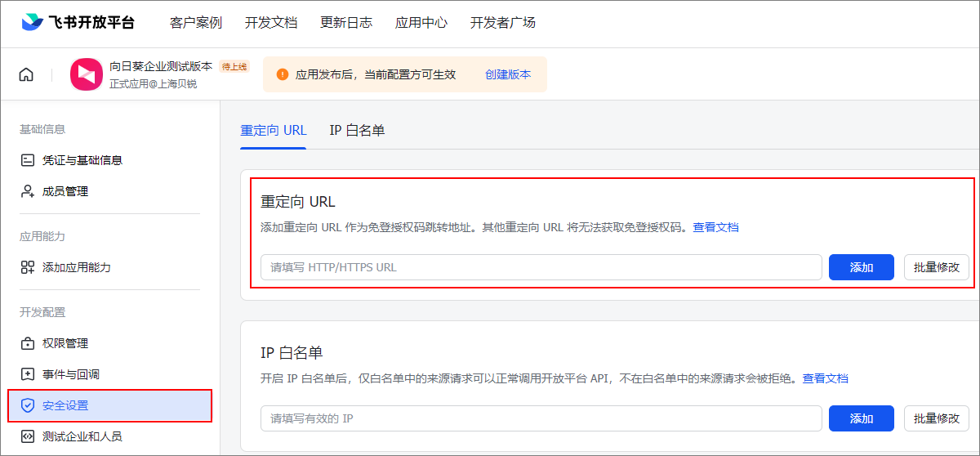This screenshot has height=456, width=980.
Task: Click the app name 向日葵企业测试版本
Action: point(161,67)
